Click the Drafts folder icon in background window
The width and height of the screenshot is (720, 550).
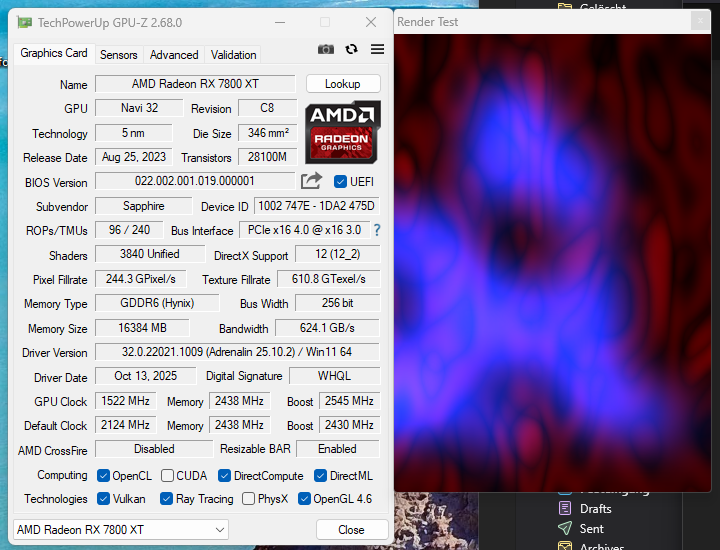tap(565, 508)
